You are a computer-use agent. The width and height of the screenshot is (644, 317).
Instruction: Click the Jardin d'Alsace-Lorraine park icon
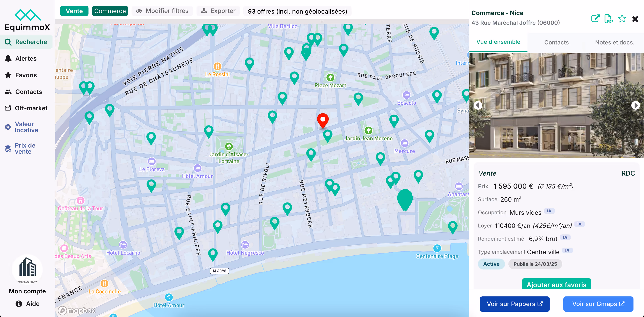pyautogui.click(x=229, y=146)
